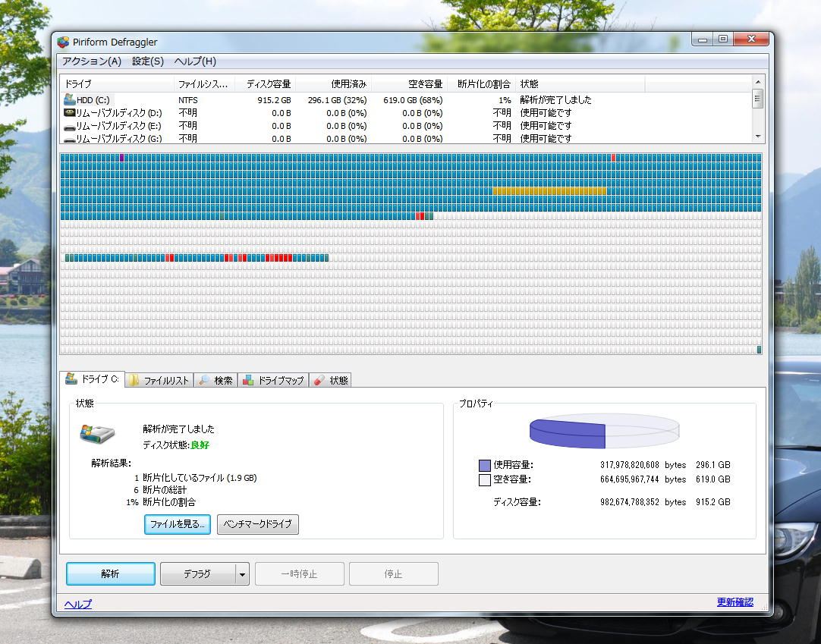This screenshot has height=644, width=821.
Task: Sort by the ディスク容量 column header
Action: tap(264, 83)
